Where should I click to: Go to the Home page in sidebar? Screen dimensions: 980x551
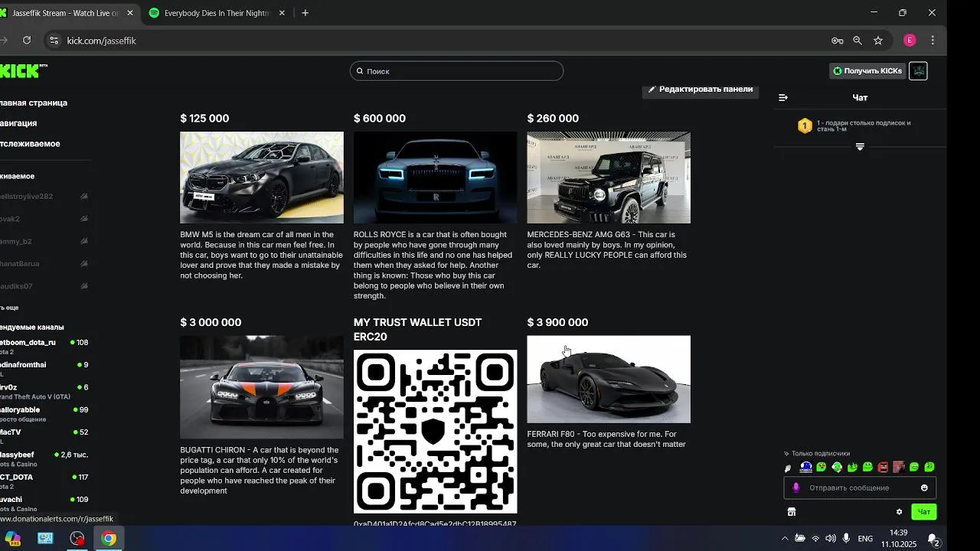click(x=34, y=103)
